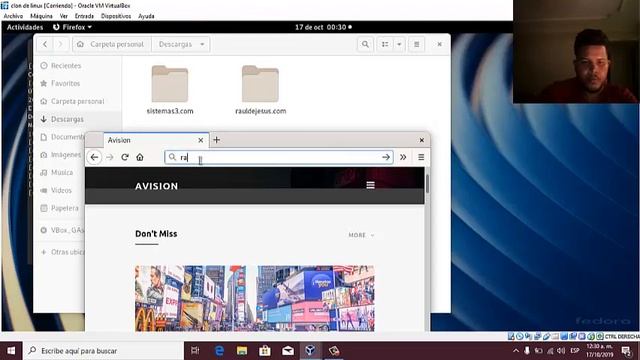Show more tools chevron in Firefox
640x360 pixels.
coord(403,157)
